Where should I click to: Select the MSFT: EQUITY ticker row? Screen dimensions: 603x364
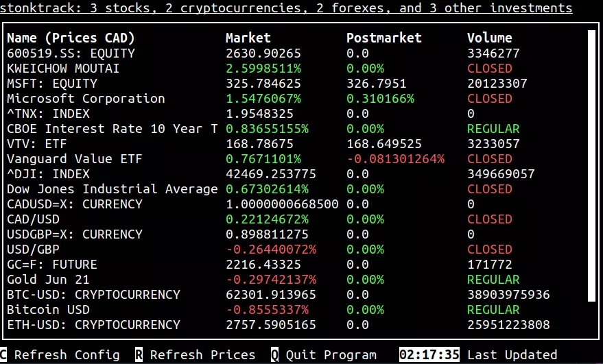pos(52,83)
